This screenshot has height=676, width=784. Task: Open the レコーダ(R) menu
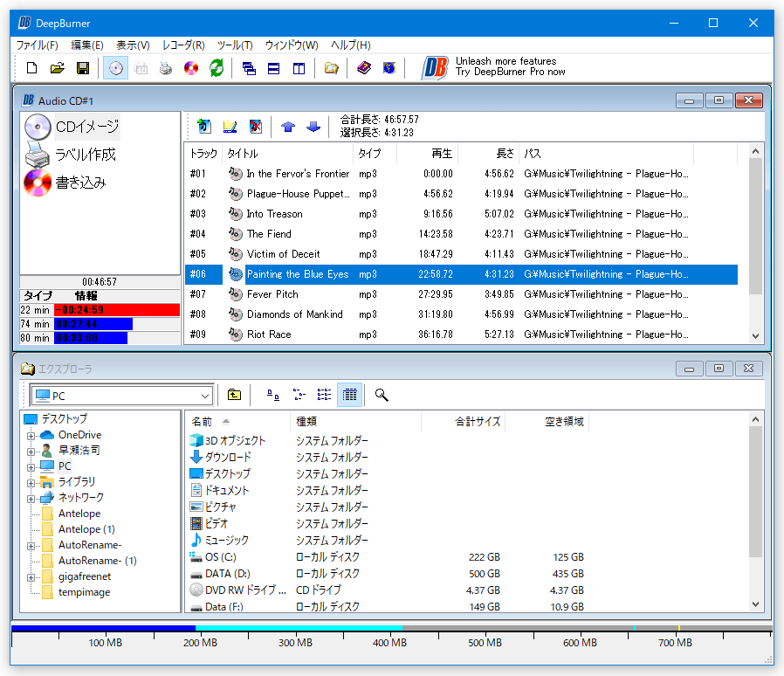tap(183, 45)
